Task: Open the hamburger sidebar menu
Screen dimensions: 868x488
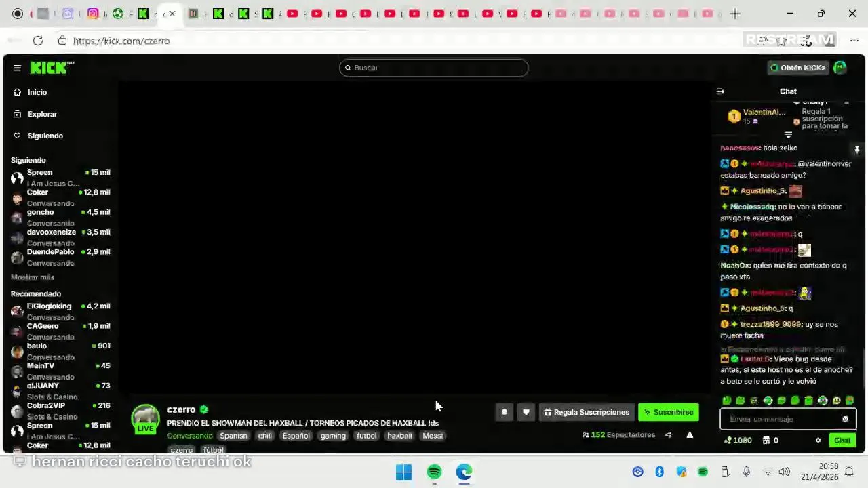Action: (17, 68)
